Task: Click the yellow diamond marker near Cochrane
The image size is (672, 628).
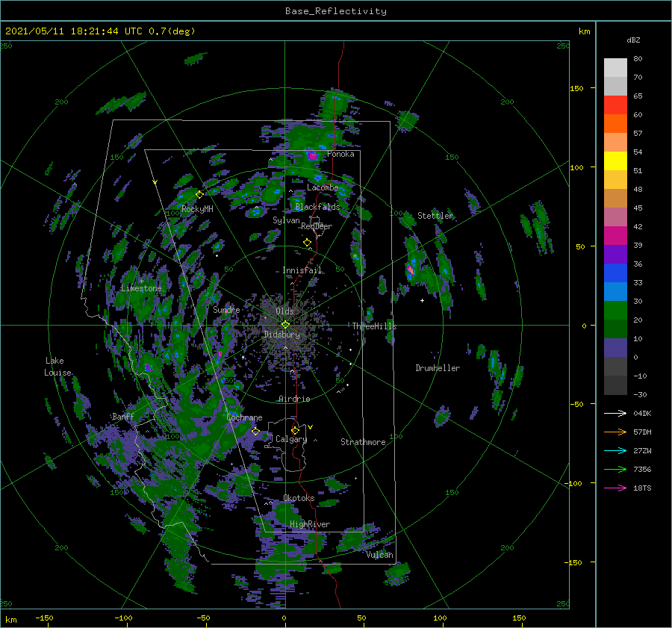Action: coord(256,431)
